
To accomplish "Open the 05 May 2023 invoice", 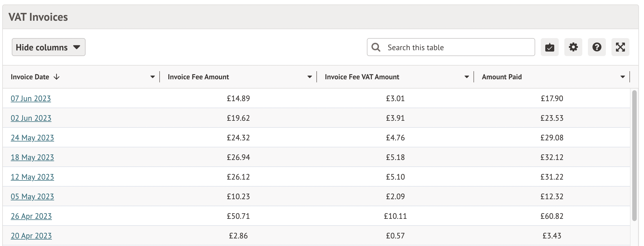I will click(32, 196).
